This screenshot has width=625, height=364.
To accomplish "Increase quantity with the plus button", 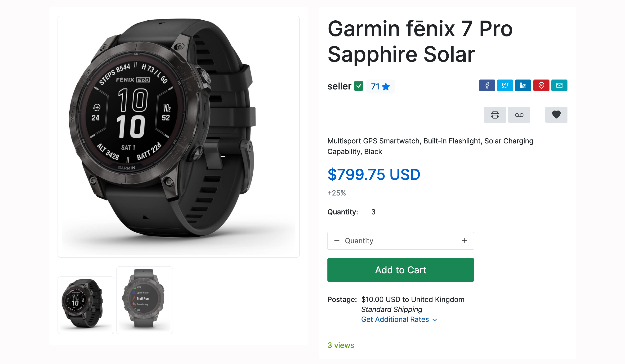I will [x=464, y=241].
